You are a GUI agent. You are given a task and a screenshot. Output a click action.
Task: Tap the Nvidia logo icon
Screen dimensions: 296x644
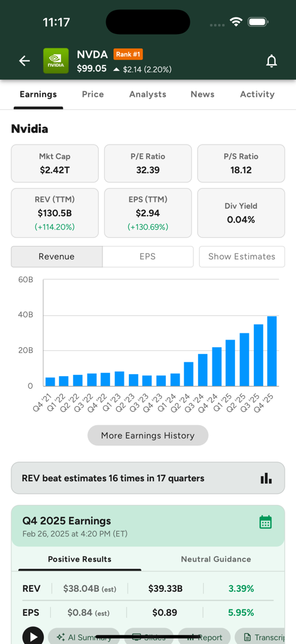56,61
